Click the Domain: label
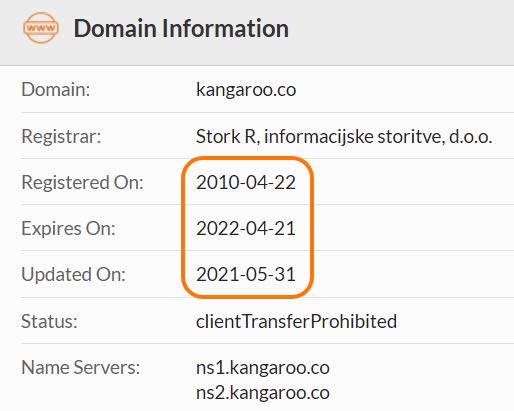The image size is (514, 411). 56,90
